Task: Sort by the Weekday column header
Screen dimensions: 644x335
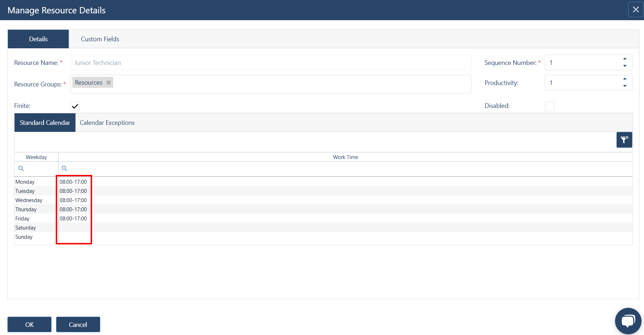Action: [x=36, y=157]
